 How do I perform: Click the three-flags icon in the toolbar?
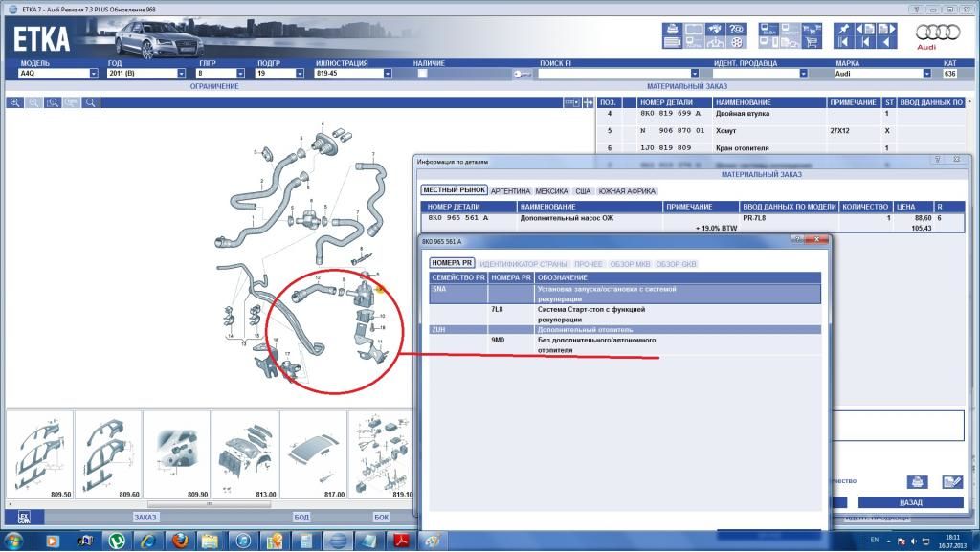(x=812, y=29)
